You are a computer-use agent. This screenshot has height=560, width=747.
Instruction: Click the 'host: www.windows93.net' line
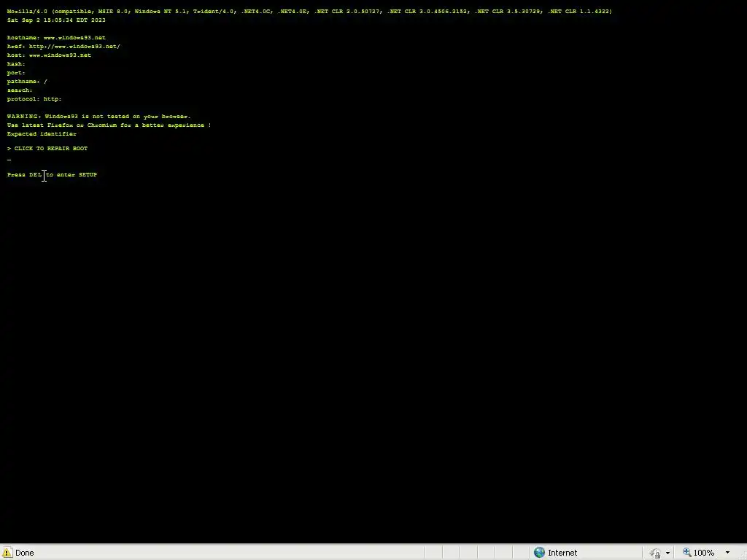49,55
